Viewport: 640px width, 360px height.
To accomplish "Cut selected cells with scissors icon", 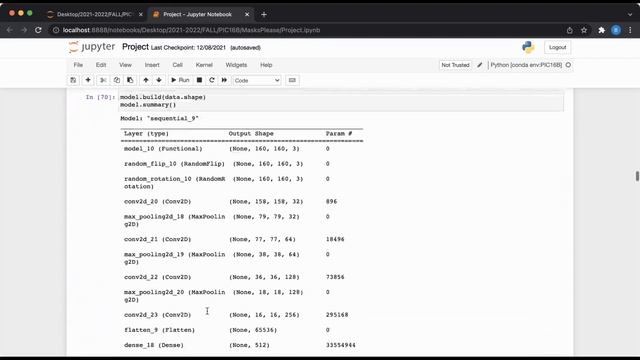I will click(x=103, y=80).
